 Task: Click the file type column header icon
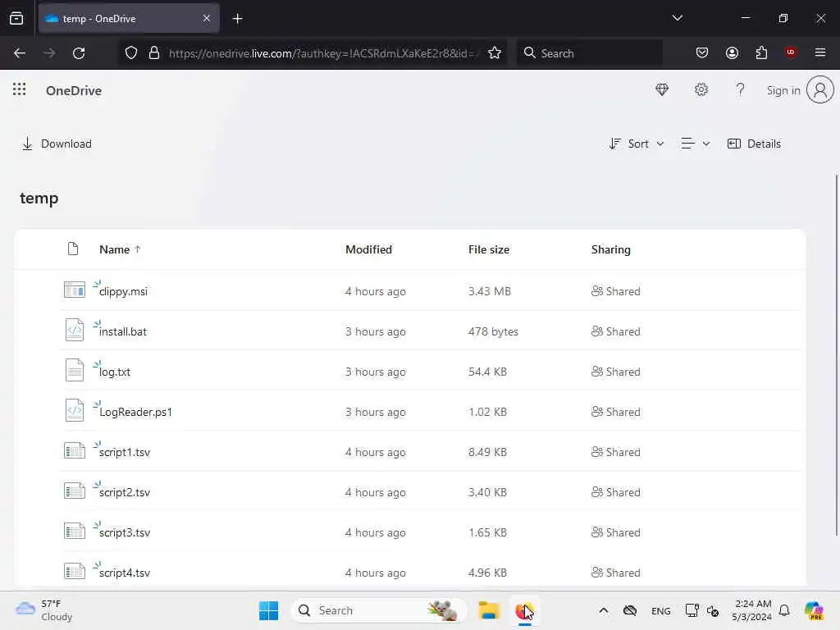(73, 249)
